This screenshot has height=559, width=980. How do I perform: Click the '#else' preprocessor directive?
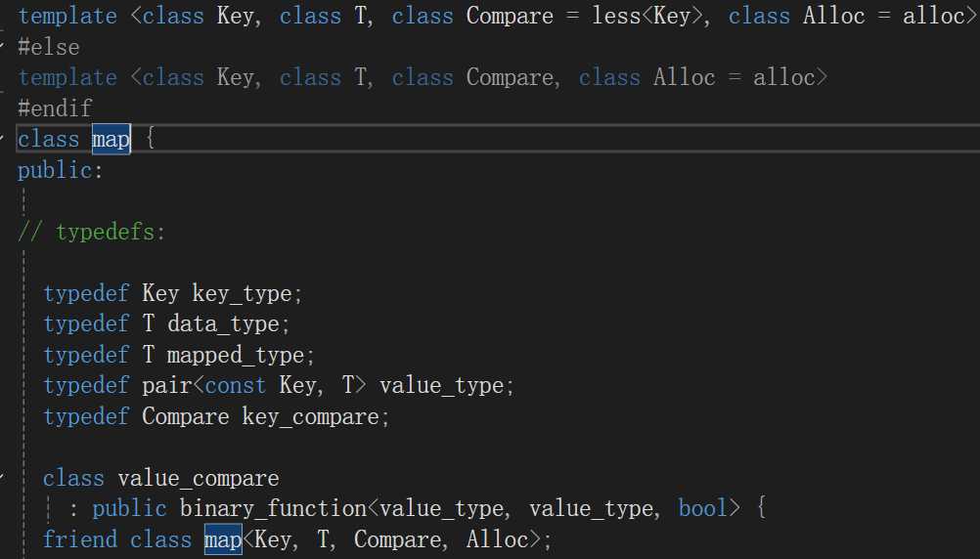coord(49,48)
